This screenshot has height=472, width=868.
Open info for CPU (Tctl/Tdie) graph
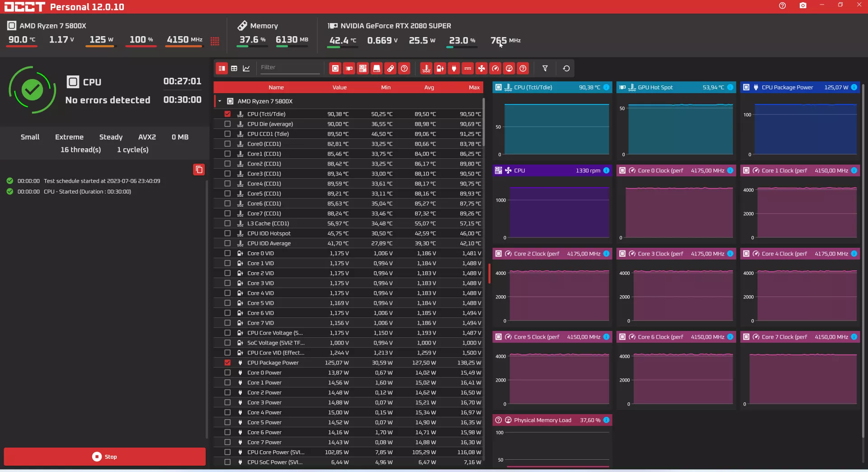tap(606, 87)
